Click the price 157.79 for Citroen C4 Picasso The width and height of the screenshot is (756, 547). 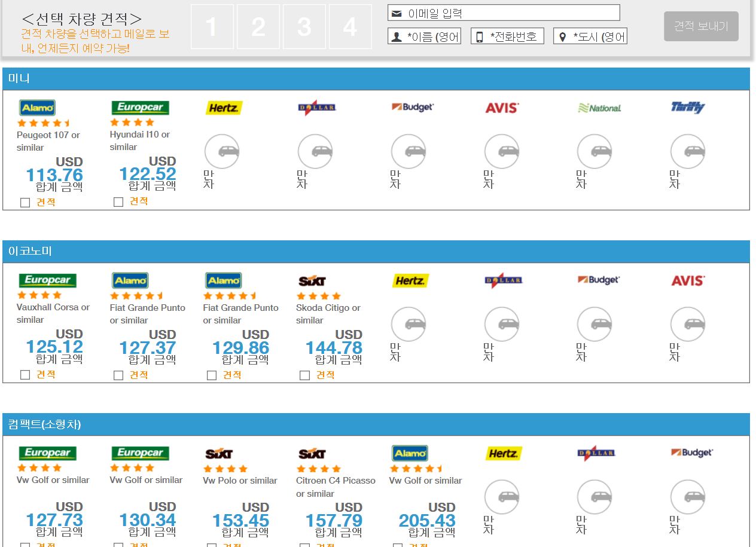[x=334, y=521]
